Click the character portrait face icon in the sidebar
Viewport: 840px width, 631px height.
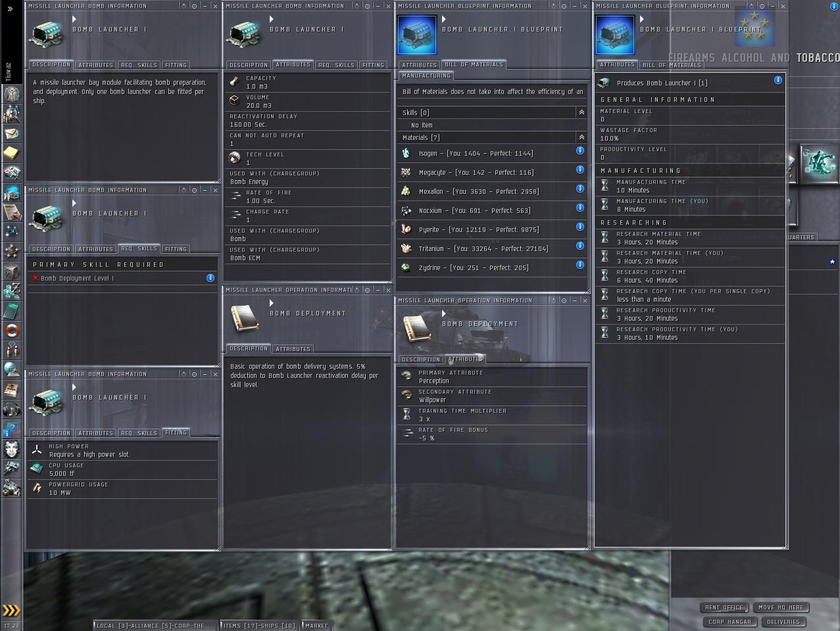tap(11, 448)
